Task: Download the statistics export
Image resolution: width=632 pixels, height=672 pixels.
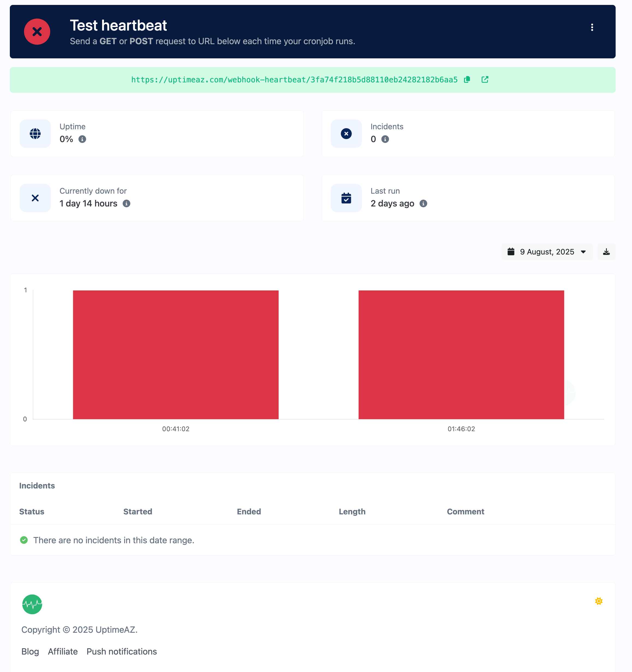Action: coord(606,252)
